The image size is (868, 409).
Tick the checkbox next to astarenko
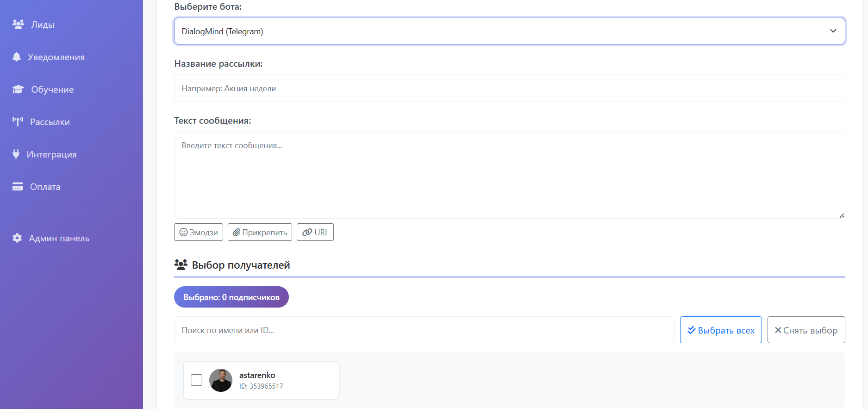(x=197, y=380)
